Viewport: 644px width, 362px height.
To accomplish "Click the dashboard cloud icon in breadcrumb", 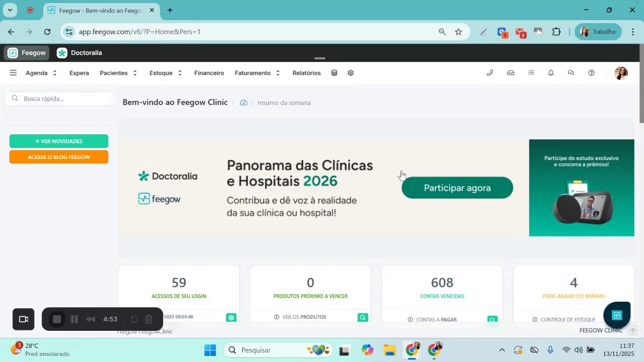I will click(244, 103).
